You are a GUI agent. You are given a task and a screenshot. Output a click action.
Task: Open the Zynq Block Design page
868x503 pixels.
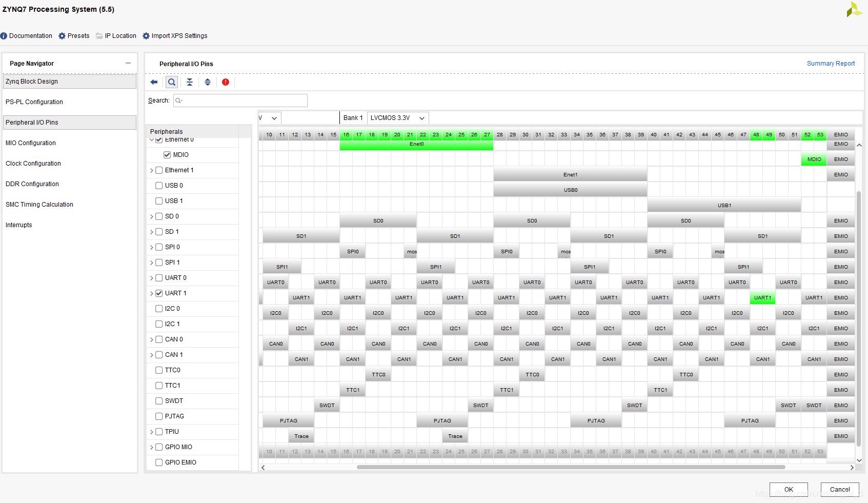pos(70,82)
